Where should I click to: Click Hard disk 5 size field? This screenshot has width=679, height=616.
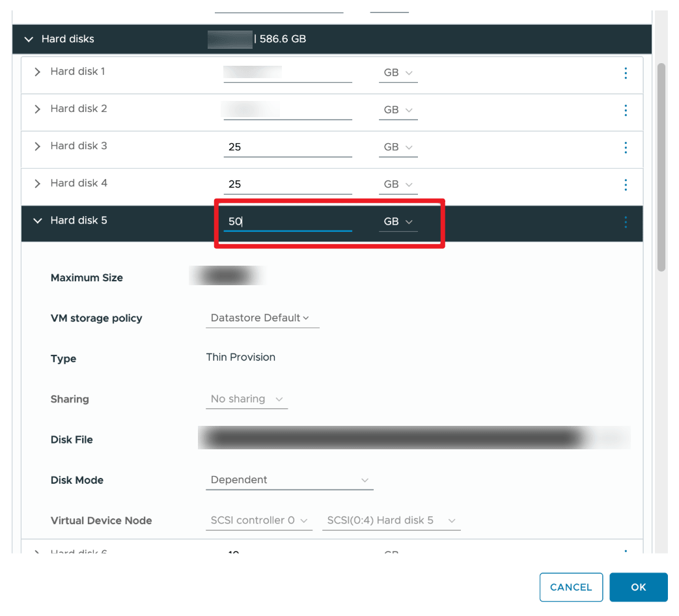point(288,221)
